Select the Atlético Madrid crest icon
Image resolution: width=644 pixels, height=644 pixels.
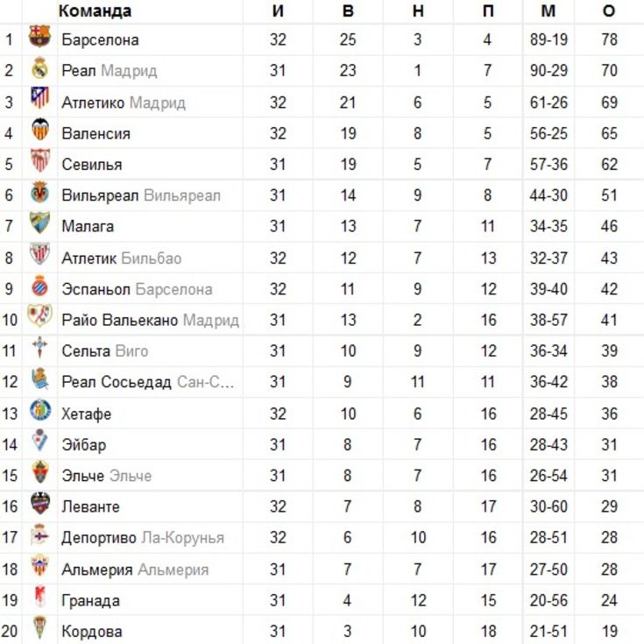point(39,98)
